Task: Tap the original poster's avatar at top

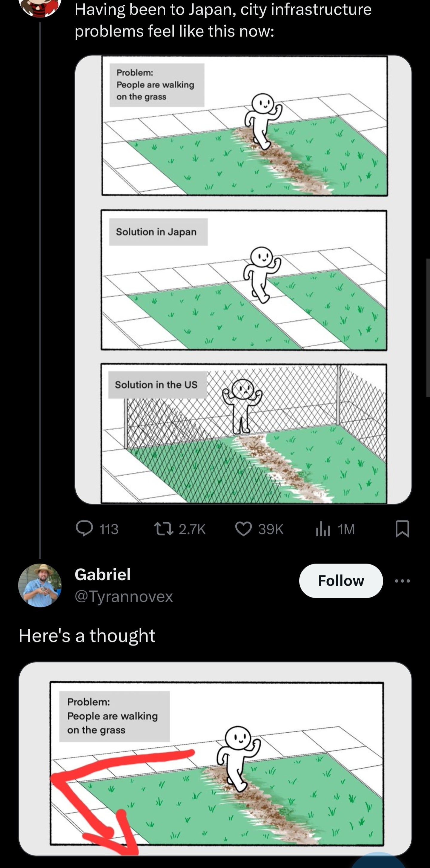Action: pyautogui.click(x=40, y=7)
